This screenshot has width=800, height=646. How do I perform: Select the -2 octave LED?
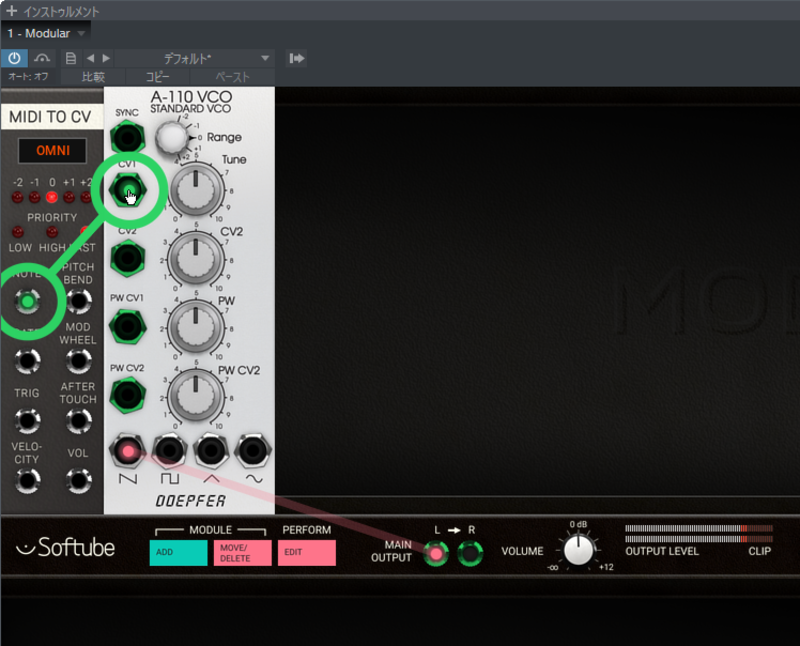(17, 197)
